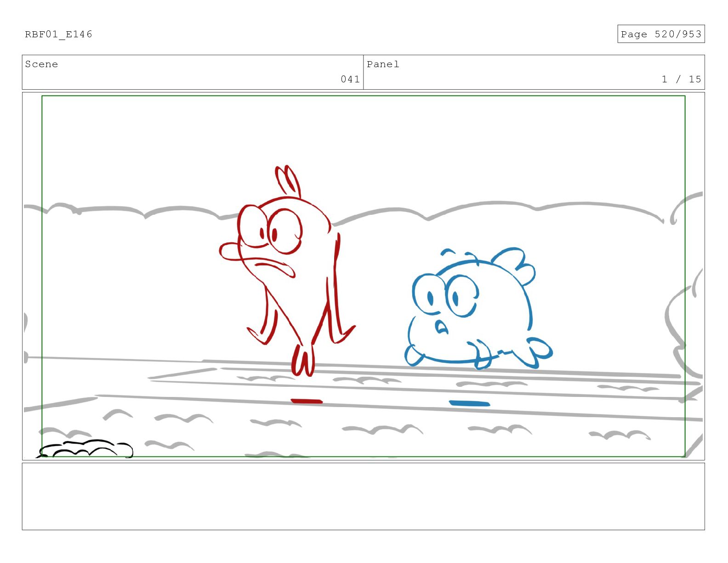Click the RBF01_E146 project code text
The image size is (728, 563).
[x=58, y=34]
